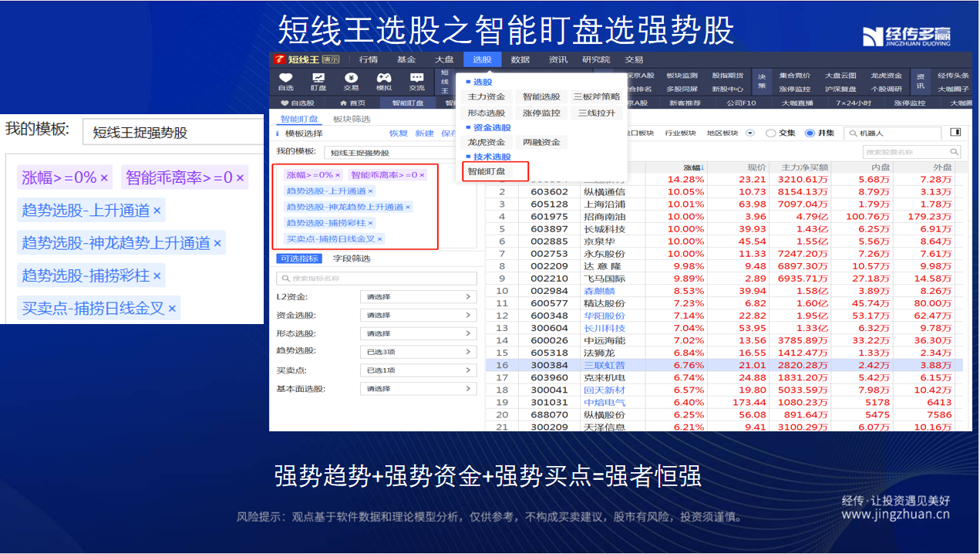This screenshot has height=554, width=980.
Task: Click the 搜索指标名称 input field
Action: pos(376,278)
